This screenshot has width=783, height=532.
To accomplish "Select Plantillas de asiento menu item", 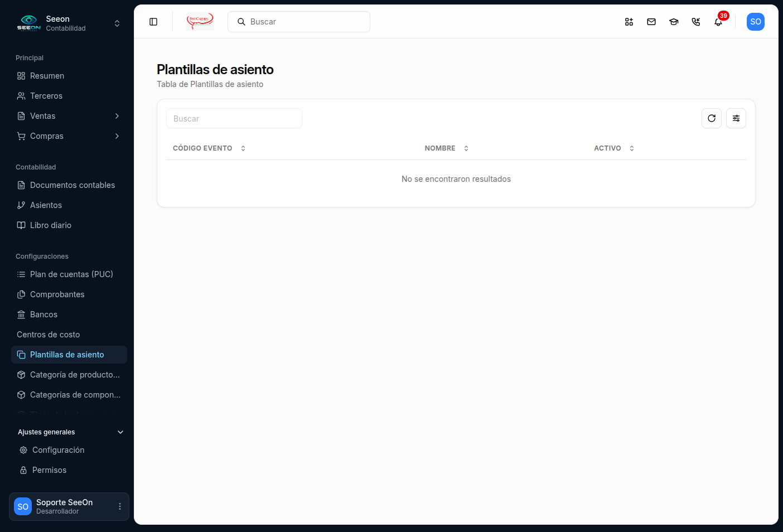I will 69,355.
